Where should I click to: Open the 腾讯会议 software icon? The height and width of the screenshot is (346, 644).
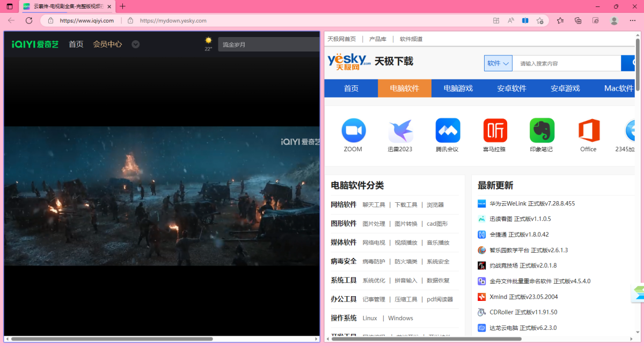tap(448, 130)
